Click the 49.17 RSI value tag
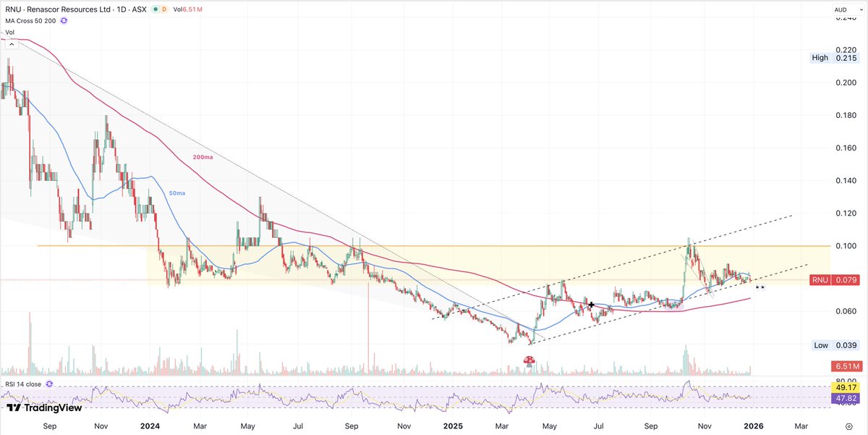868x435 pixels. click(847, 387)
